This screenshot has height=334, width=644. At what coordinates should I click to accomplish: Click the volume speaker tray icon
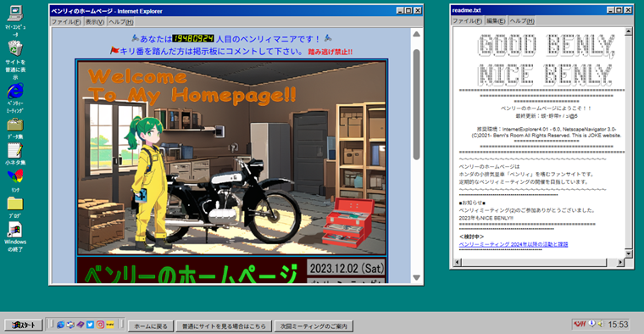(x=601, y=324)
